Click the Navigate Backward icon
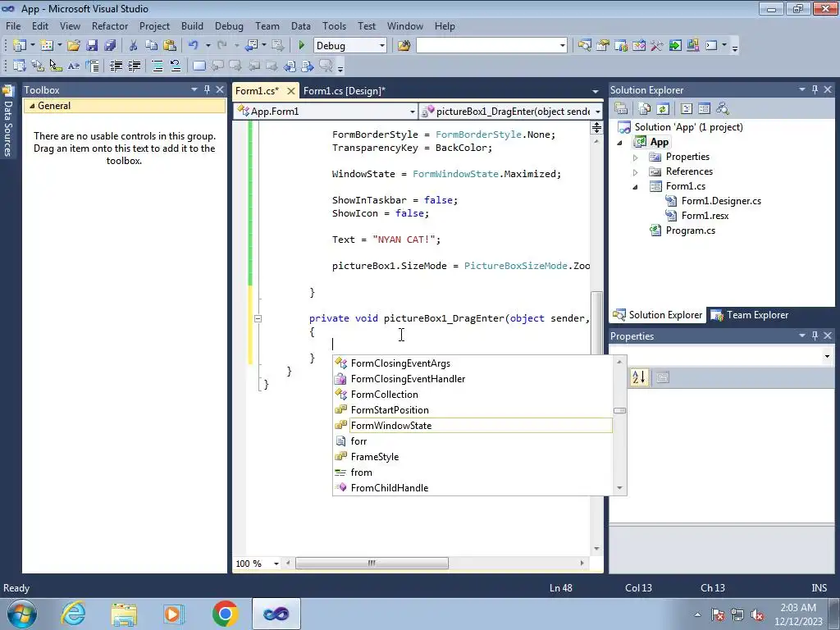The height and width of the screenshot is (630, 840). 251,46
